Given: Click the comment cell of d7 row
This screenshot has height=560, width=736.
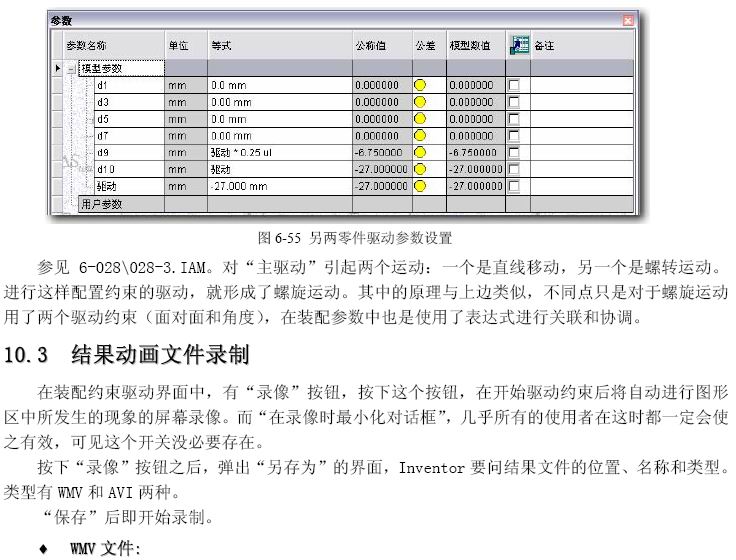Looking at the screenshot, I should coord(582,136).
